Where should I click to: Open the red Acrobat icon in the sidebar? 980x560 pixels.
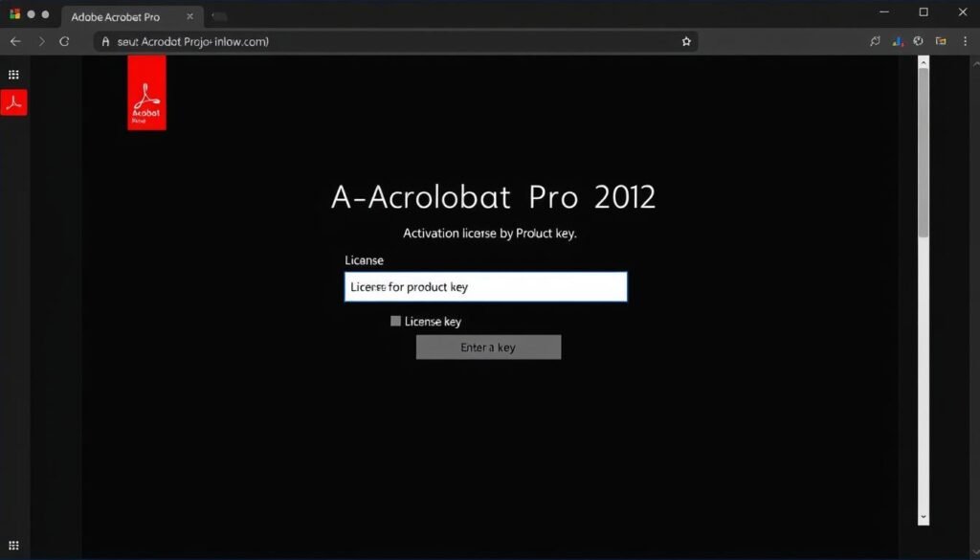pos(13,102)
